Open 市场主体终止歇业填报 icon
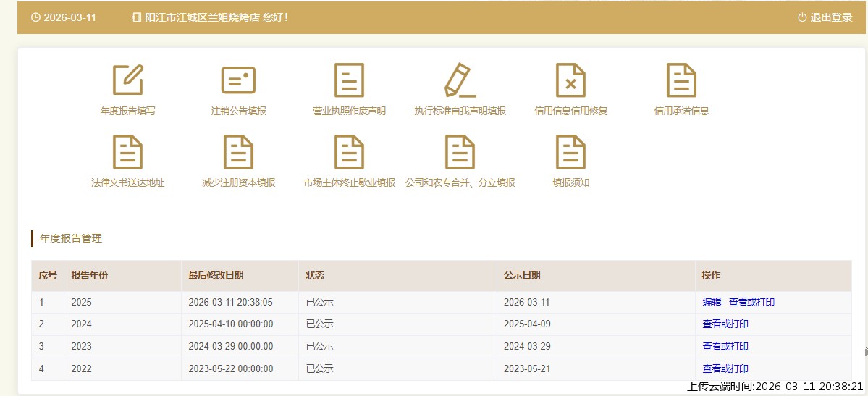The width and height of the screenshot is (868, 396). (349, 151)
